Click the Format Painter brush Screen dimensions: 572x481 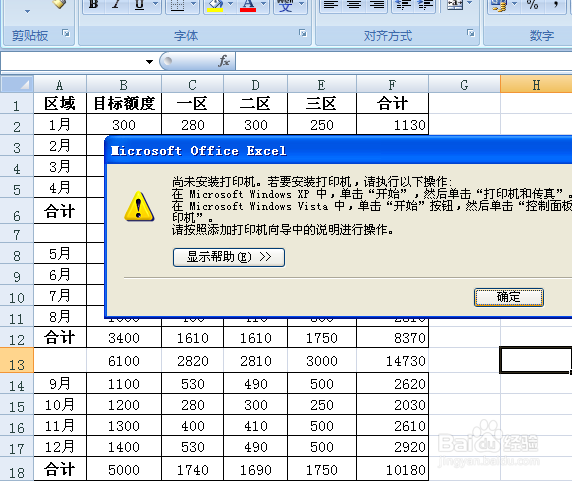59,4
